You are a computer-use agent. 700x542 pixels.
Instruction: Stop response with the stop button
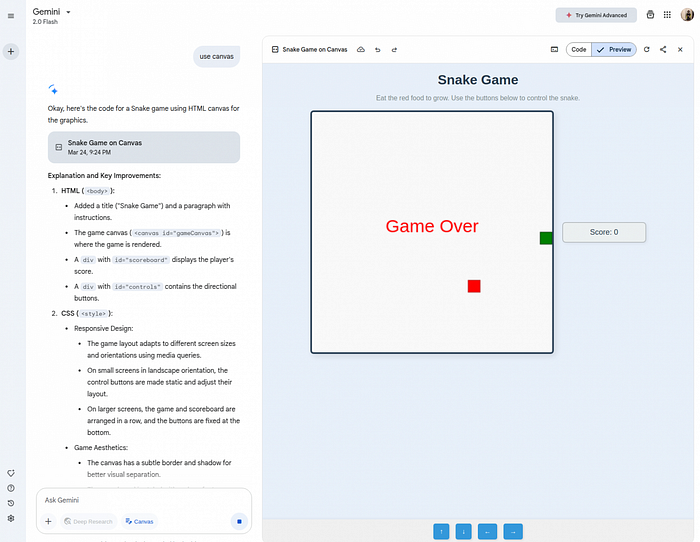(239, 521)
